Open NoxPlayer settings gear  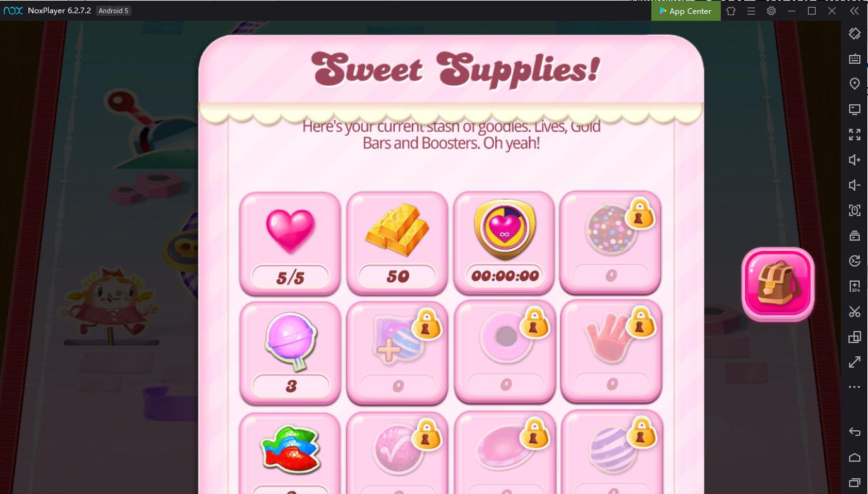pyautogui.click(x=771, y=11)
